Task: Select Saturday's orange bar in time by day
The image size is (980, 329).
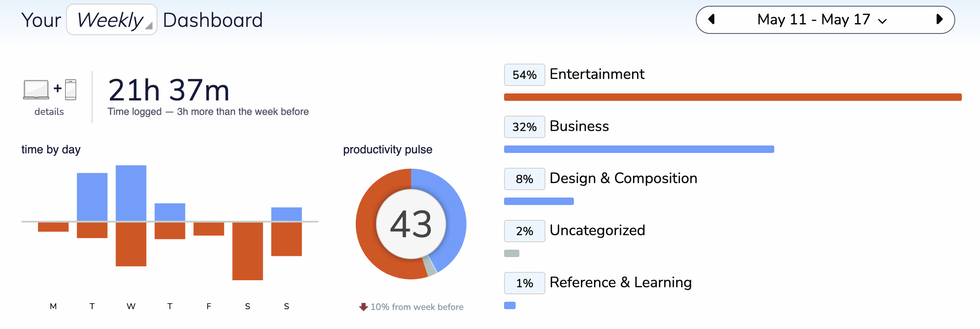Action: (247, 251)
